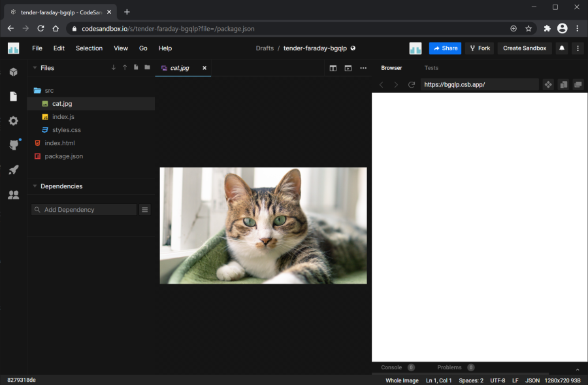Refresh the browser preview
Image resolution: width=588 pixels, height=385 pixels.
[412, 85]
